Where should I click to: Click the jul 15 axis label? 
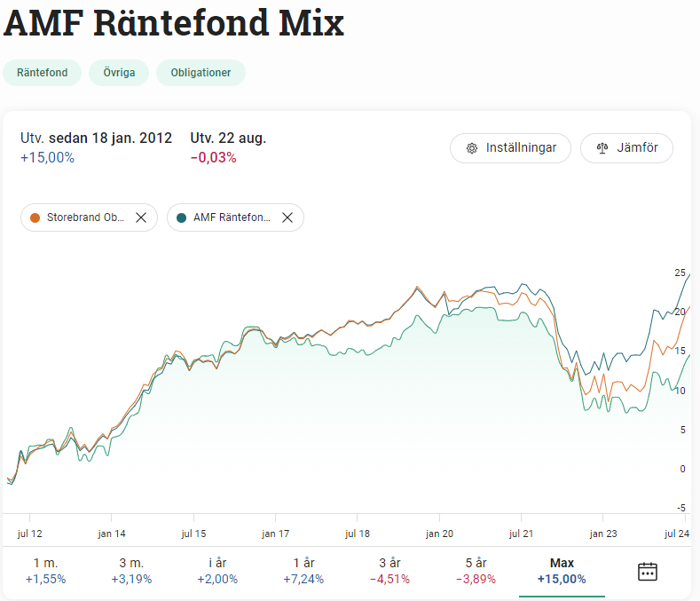(x=193, y=534)
